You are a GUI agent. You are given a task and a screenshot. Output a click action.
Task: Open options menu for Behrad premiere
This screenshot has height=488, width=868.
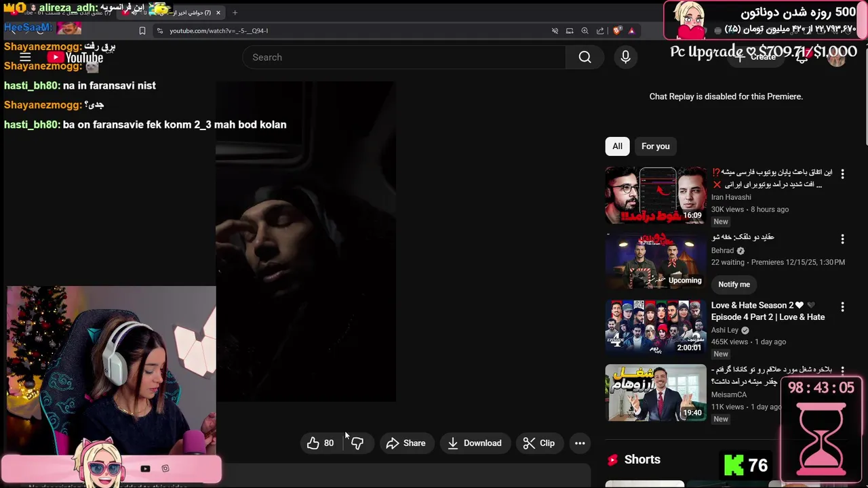point(842,239)
